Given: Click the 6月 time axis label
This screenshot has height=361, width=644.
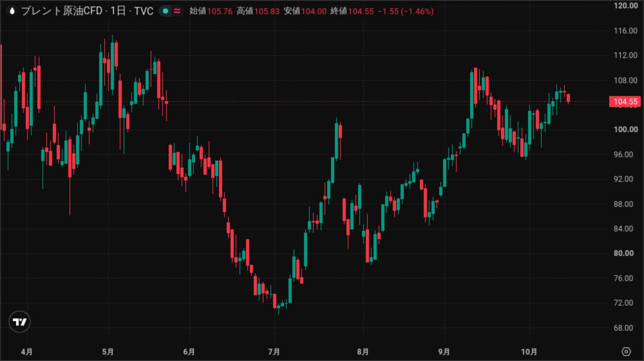Looking at the screenshot, I should pos(189,352).
